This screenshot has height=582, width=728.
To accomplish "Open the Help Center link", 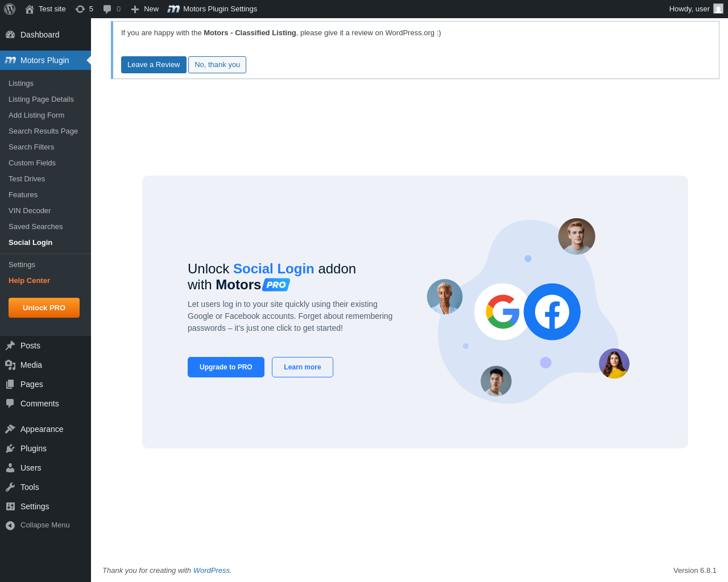I will coord(29,281).
